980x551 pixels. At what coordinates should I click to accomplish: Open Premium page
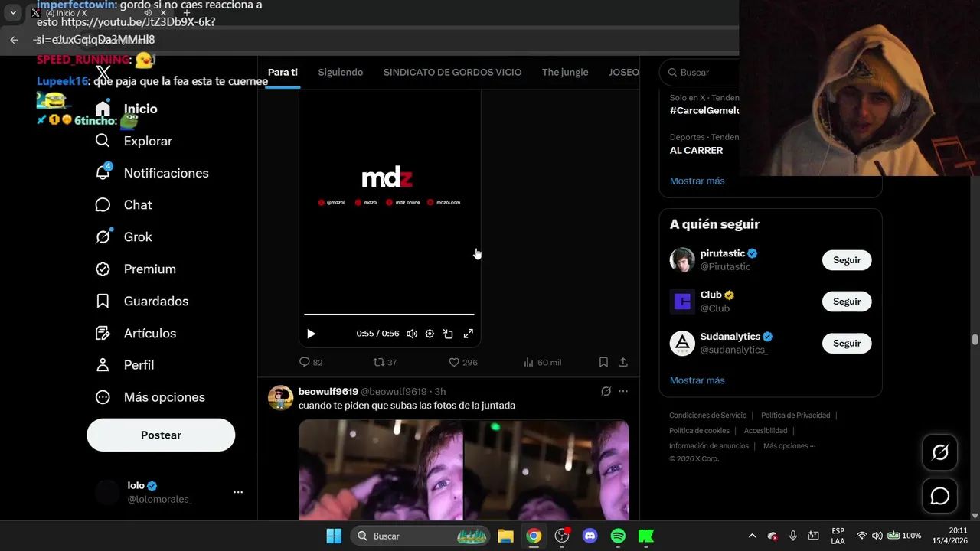(136, 269)
